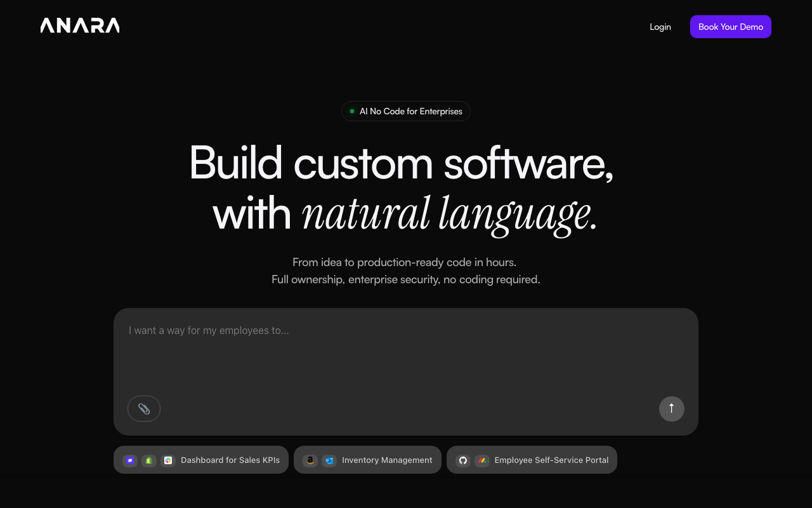Choose the Inventory Management suggestion text
Screen dimensions: 812x508
(387, 460)
